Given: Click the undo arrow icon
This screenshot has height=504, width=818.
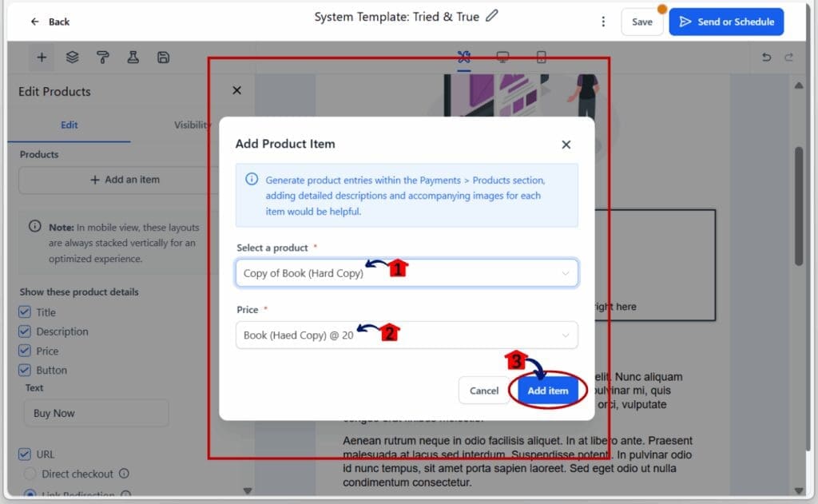Looking at the screenshot, I should (767, 58).
